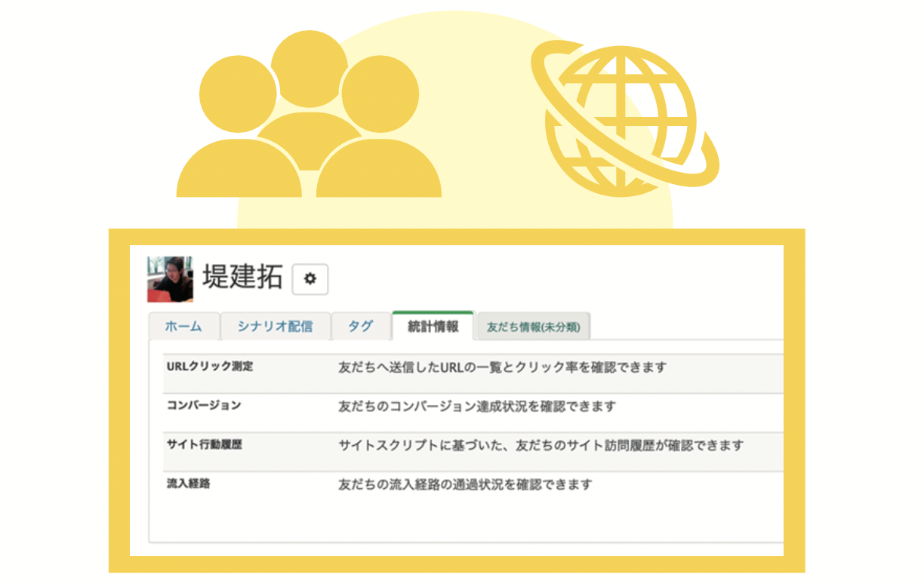Image resolution: width=924 pixels, height=587 pixels.
Task: Click the サイト訪問履歴 description text
Action: 541,446
